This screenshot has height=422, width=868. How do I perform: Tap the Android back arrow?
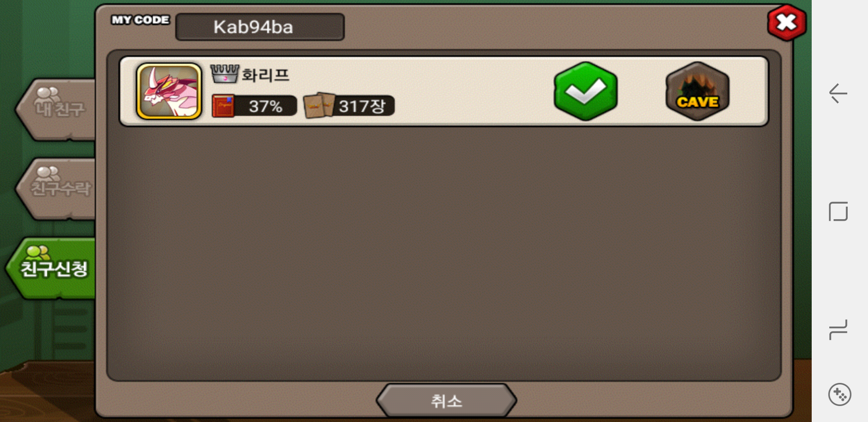click(838, 93)
